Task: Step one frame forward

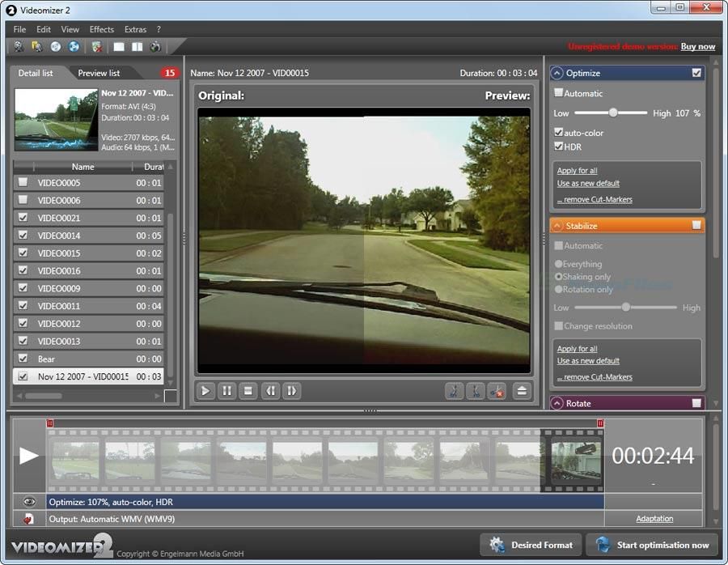Action: [291, 391]
